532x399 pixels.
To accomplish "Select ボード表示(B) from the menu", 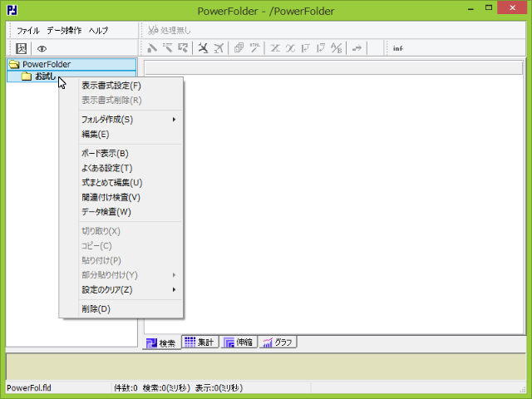I will [x=131, y=153].
